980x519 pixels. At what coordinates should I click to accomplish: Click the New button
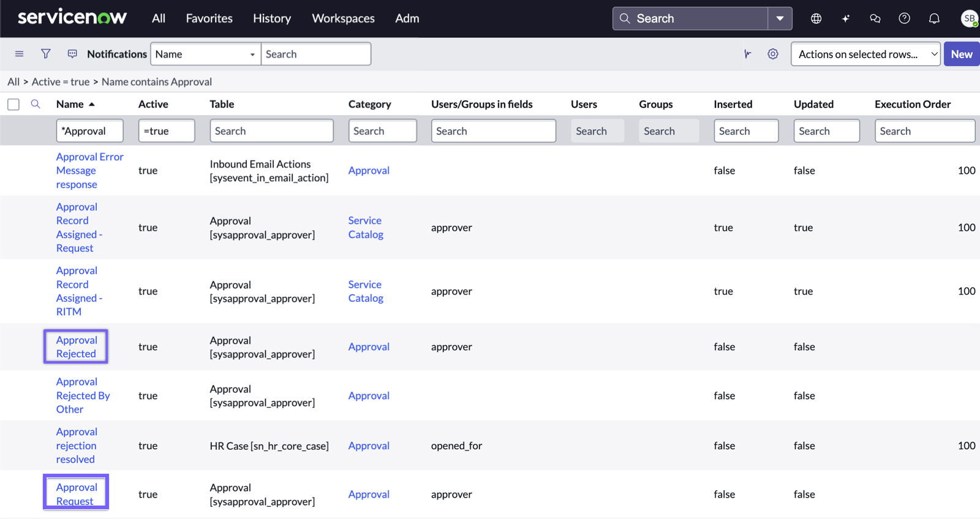pyautogui.click(x=962, y=54)
